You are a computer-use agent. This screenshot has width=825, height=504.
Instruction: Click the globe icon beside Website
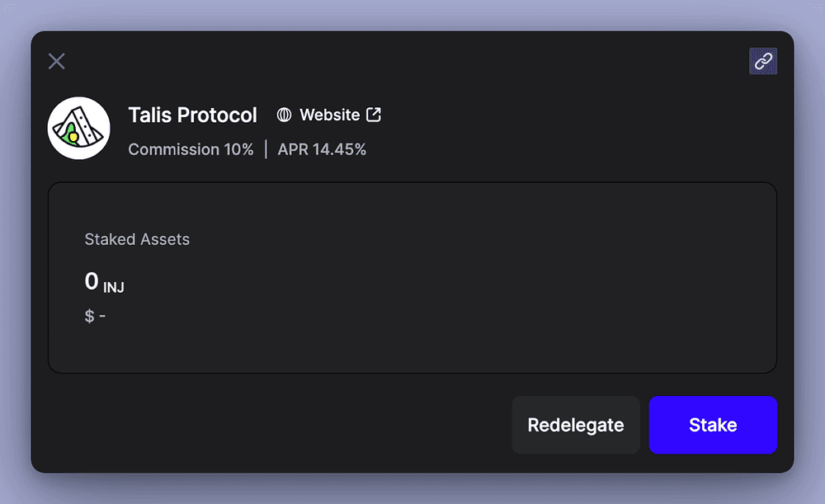pyautogui.click(x=284, y=115)
